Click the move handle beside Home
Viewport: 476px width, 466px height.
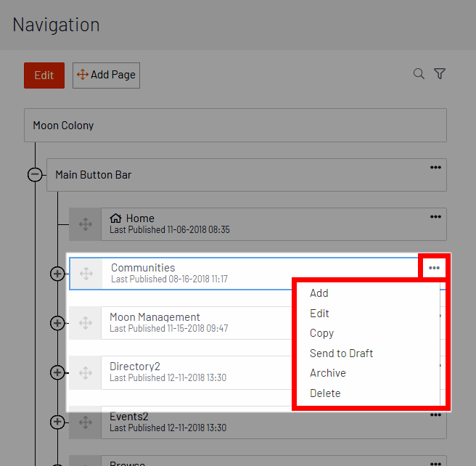pyautogui.click(x=86, y=224)
